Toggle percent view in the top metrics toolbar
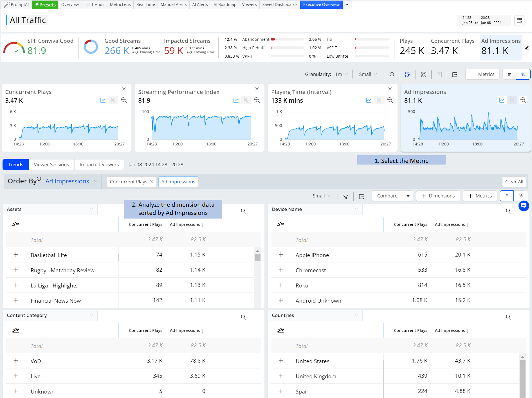532x398 pixels. (523, 74)
